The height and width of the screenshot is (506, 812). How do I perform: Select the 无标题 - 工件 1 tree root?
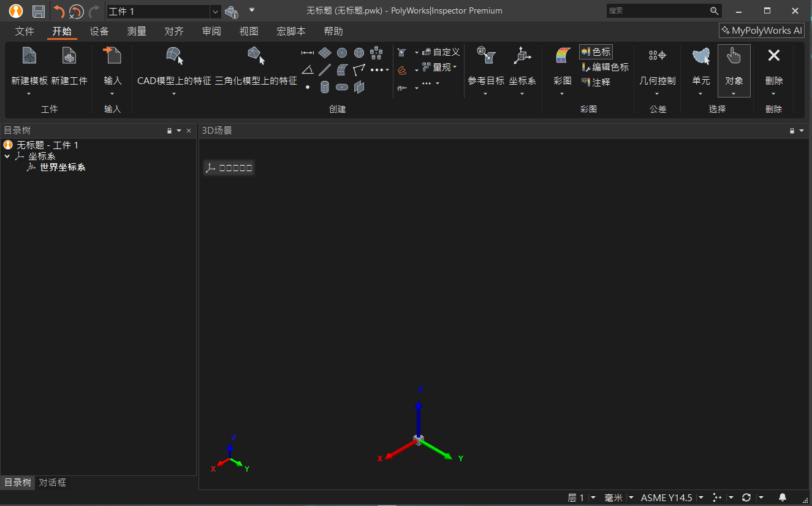coord(47,145)
